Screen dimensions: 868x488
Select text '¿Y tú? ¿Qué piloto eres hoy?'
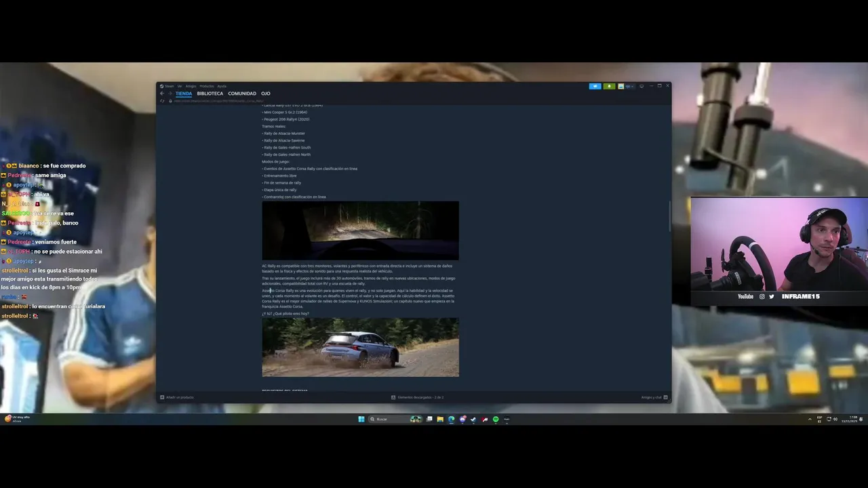click(285, 314)
